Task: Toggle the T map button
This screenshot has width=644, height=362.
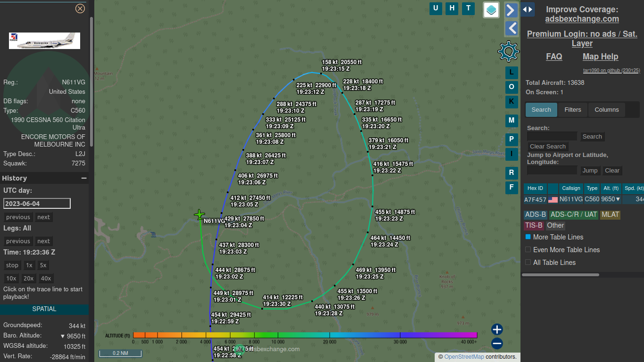Action: pos(468,8)
